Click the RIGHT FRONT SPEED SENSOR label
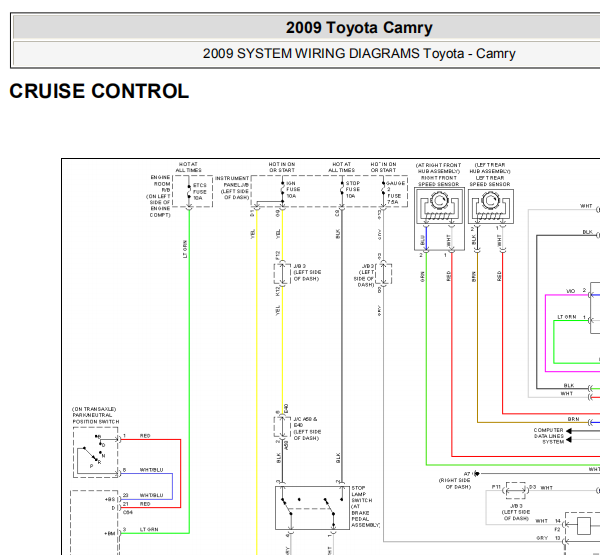Screen dimensions: 600x555 (x=439, y=181)
